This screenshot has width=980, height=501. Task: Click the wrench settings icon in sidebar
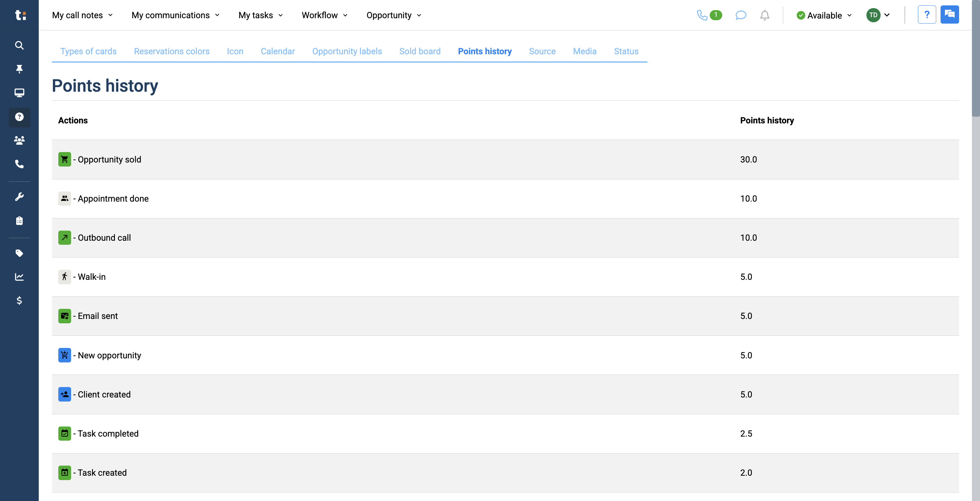coord(19,197)
